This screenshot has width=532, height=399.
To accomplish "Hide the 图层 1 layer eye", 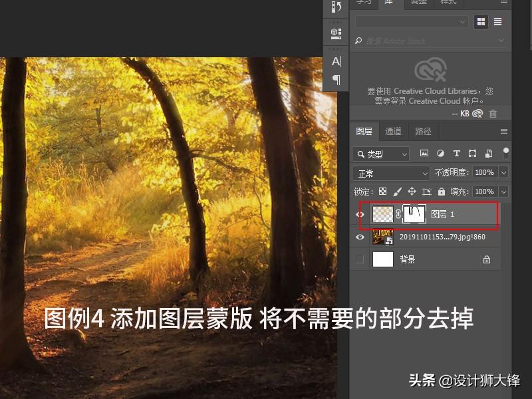I will 360,214.
